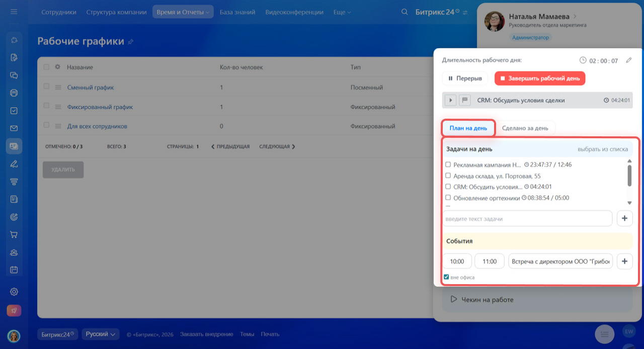Expand the Еще menu in top bar
This screenshot has width=644, height=349.
pyautogui.click(x=342, y=12)
